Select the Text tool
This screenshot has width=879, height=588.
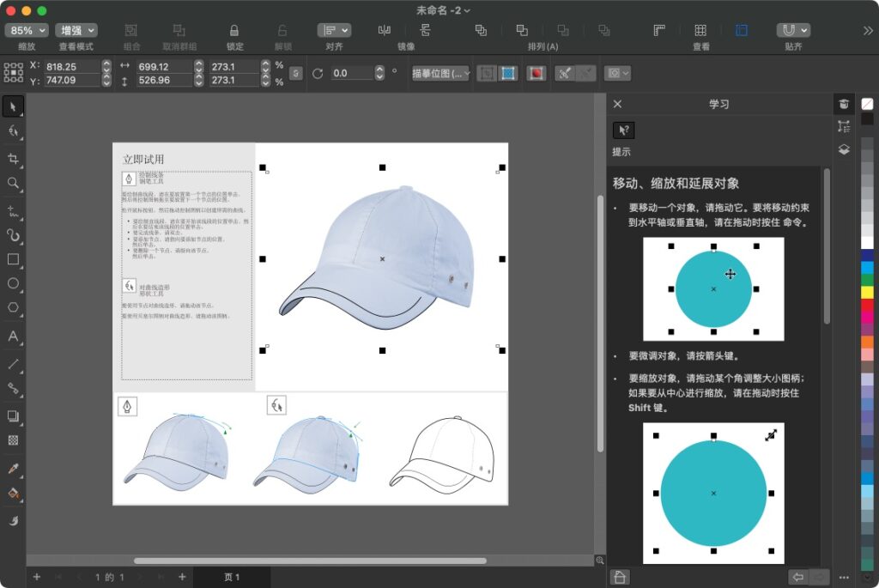click(x=12, y=337)
